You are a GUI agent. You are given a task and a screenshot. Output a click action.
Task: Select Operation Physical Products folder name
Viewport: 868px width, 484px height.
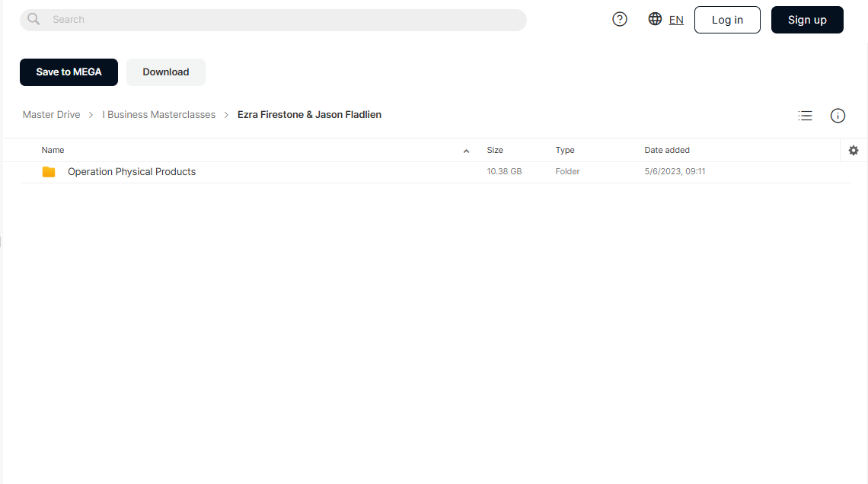[x=132, y=171]
